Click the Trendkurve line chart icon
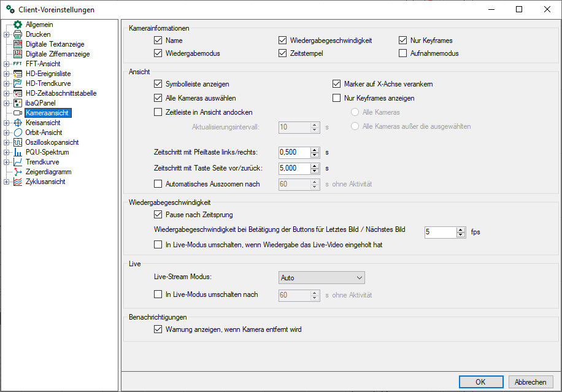The image size is (562, 392). click(17, 162)
